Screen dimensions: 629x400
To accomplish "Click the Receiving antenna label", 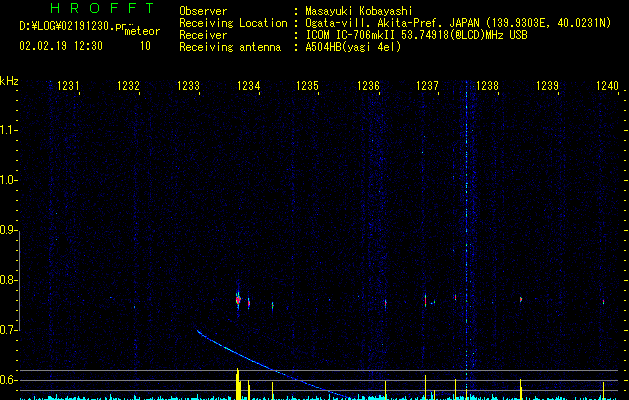I will coord(230,47).
